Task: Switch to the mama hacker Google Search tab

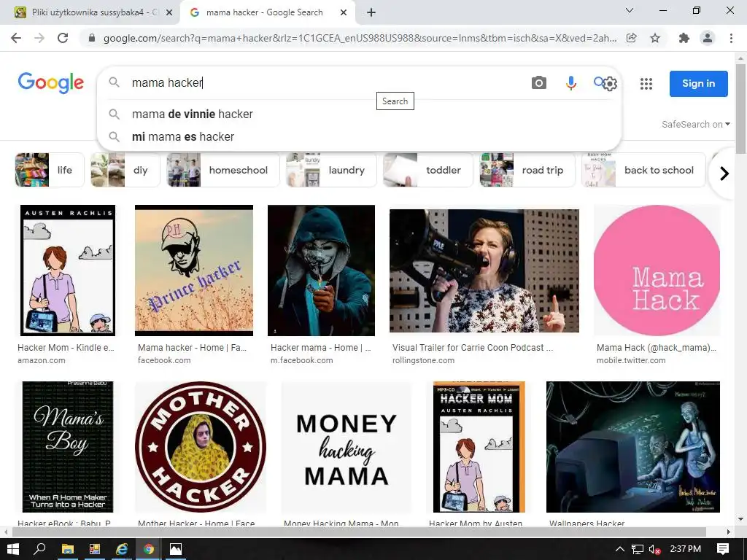Action: tap(268, 12)
